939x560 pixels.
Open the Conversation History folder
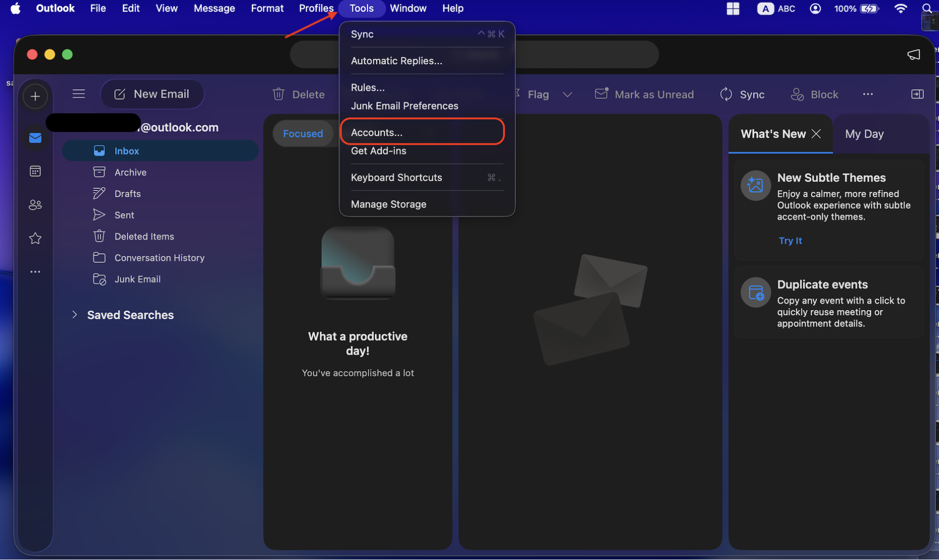[x=160, y=258]
